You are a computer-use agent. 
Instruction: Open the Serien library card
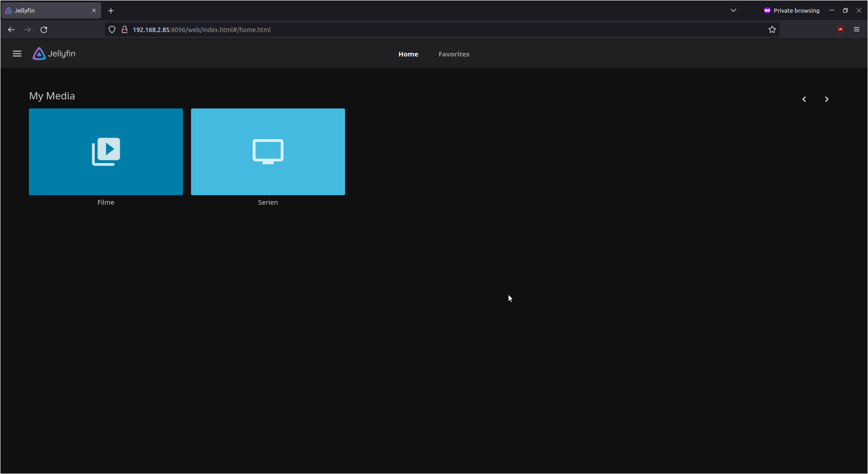[x=268, y=152]
